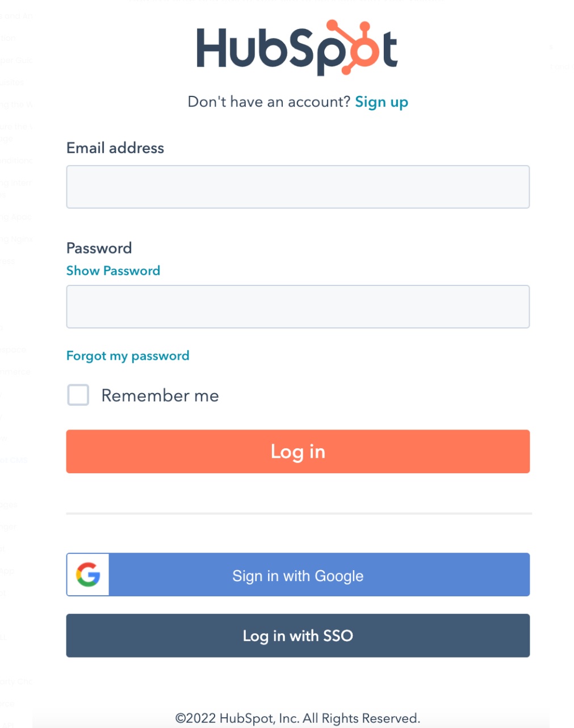
Task: Check the Remember me checkbox
Action: [78, 395]
